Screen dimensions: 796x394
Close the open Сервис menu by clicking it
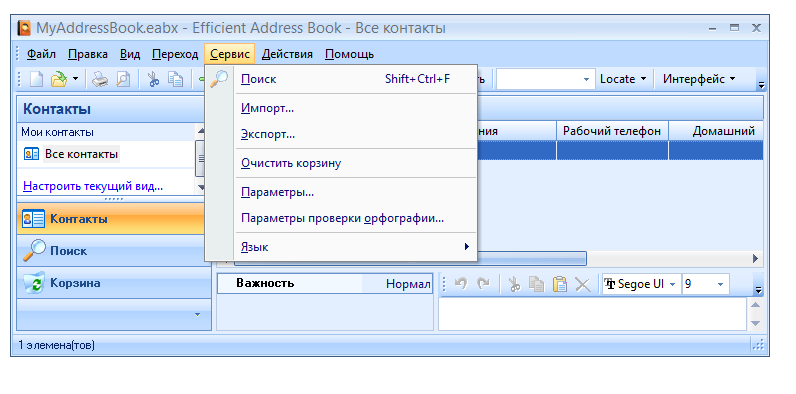[230, 54]
